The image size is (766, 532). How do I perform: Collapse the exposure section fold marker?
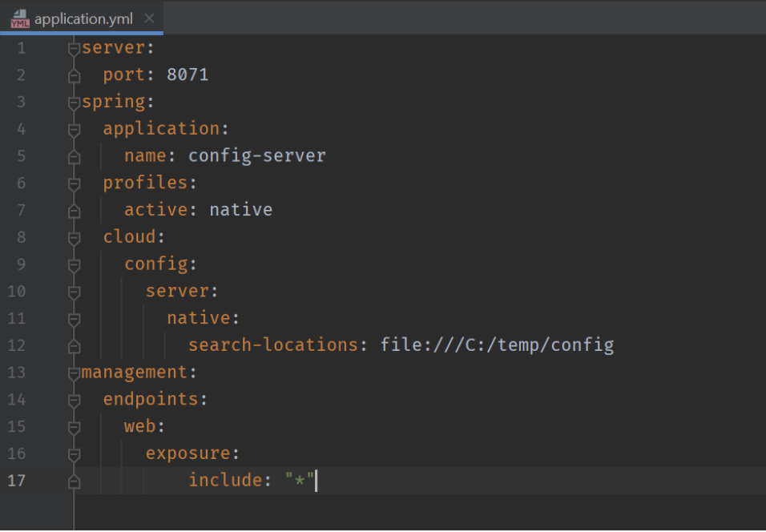click(73, 453)
